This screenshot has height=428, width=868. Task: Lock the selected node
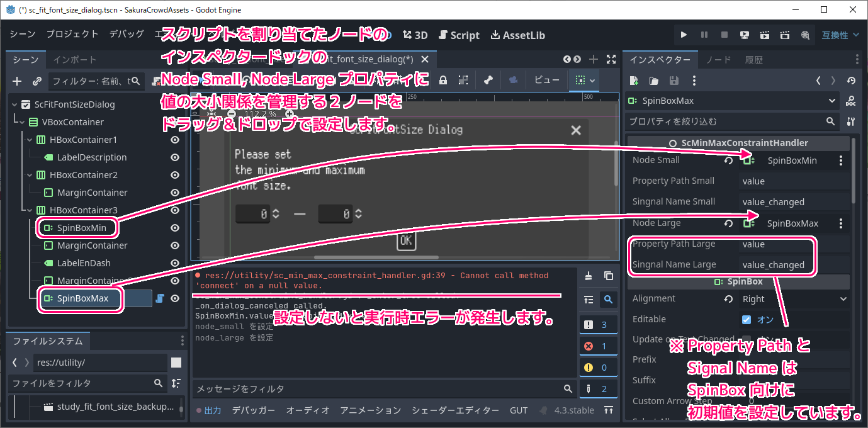(x=443, y=80)
